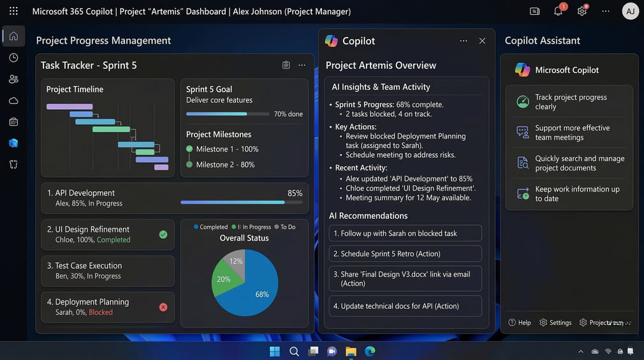Click the screen cast icon in header

coord(535,11)
